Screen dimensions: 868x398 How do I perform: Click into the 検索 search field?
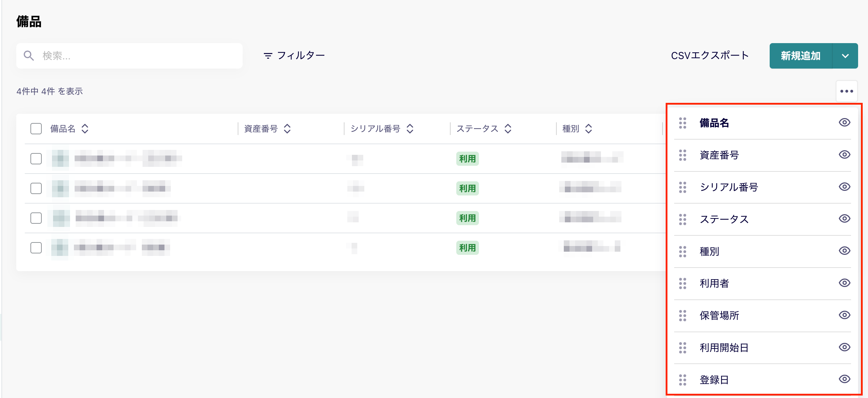point(129,56)
